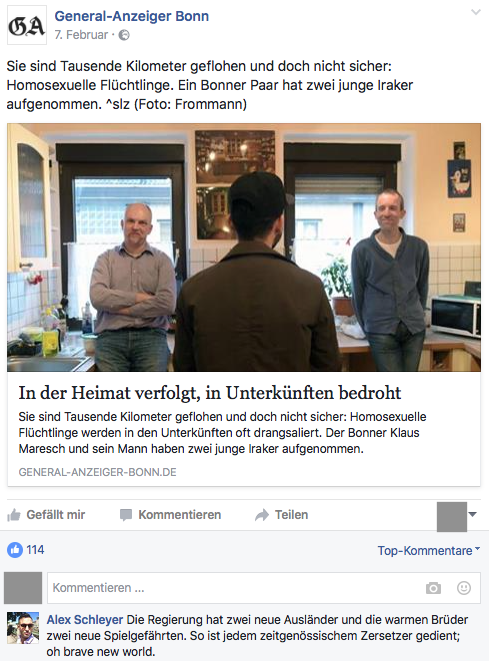The height and width of the screenshot is (661, 489).
Task: Open Alex Schleyer's profile name
Action: (85, 620)
